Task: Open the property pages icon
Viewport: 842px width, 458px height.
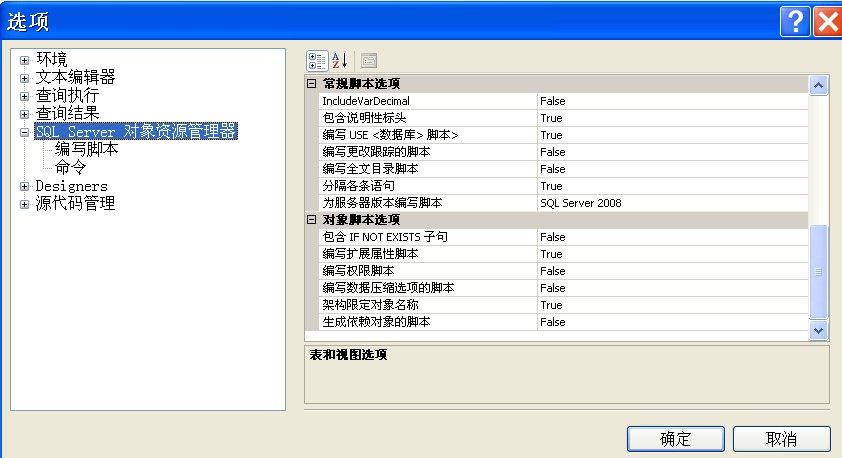Action: 369,61
